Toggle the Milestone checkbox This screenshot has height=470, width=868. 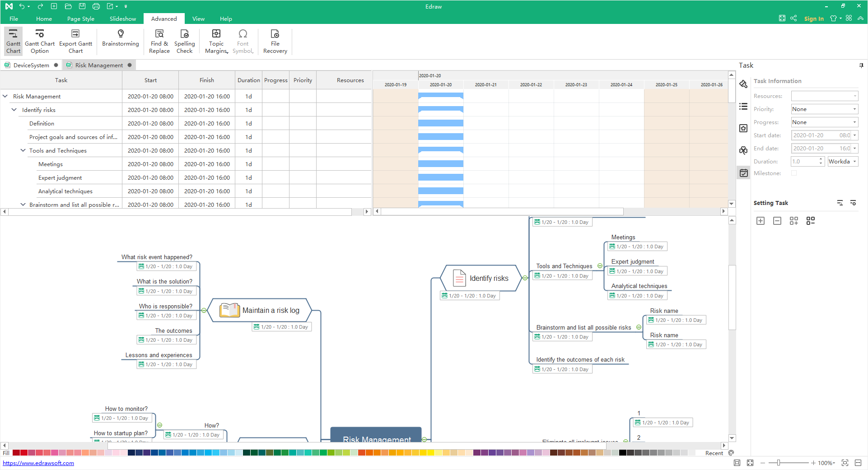click(x=794, y=173)
